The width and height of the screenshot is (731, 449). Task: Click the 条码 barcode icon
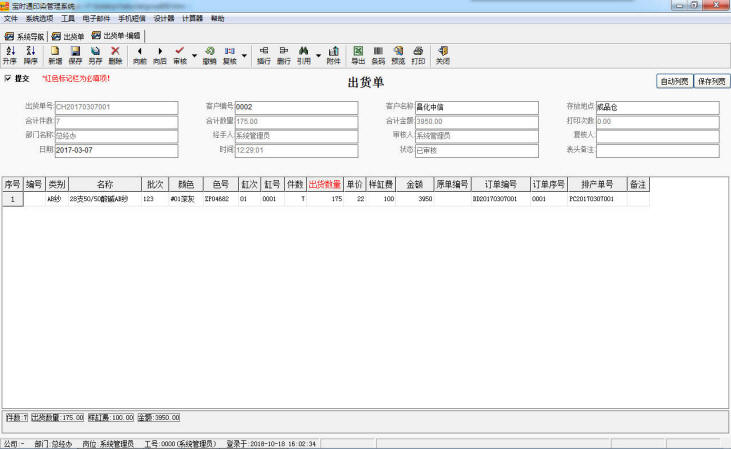click(378, 55)
